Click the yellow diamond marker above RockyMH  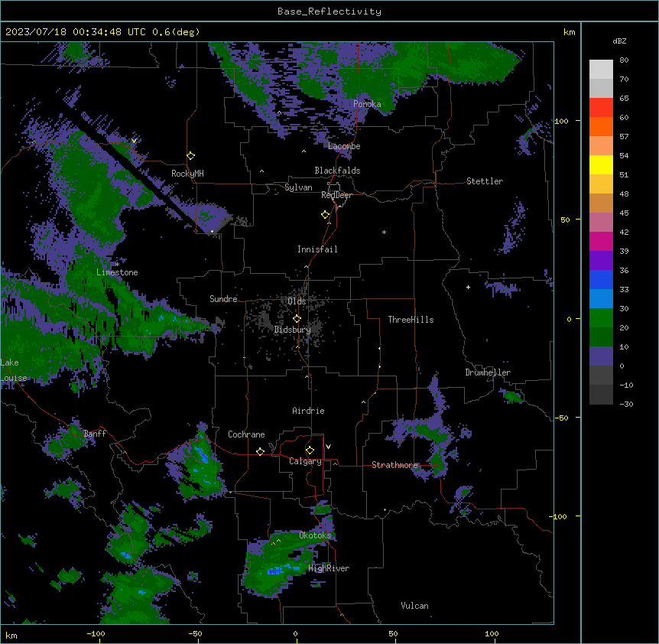click(x=191, y=156)
